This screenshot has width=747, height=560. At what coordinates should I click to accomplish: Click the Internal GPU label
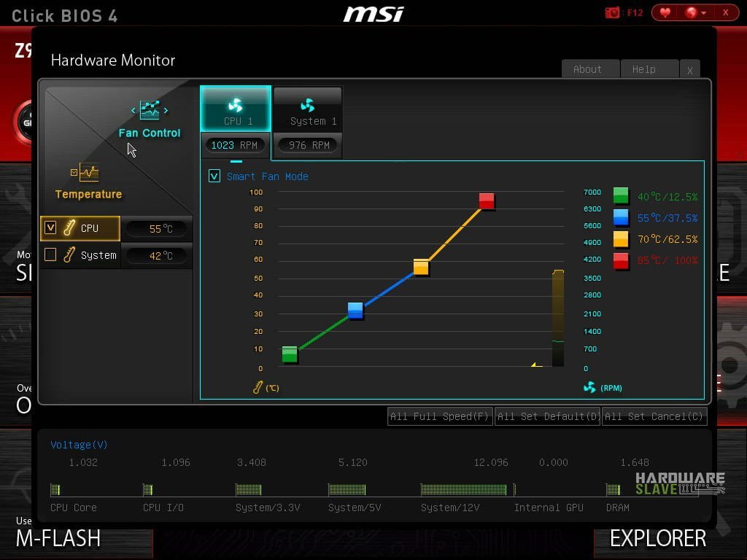(x=549, y=507)
